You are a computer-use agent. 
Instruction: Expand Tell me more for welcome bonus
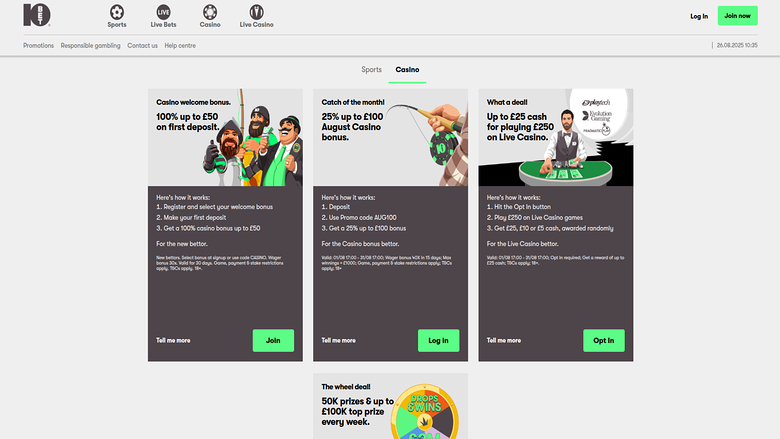pyautogui.click(x=173, y=340)
